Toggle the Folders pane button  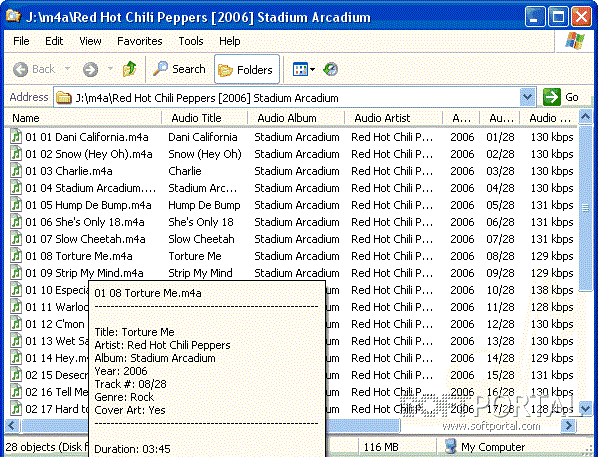[247, 69]
